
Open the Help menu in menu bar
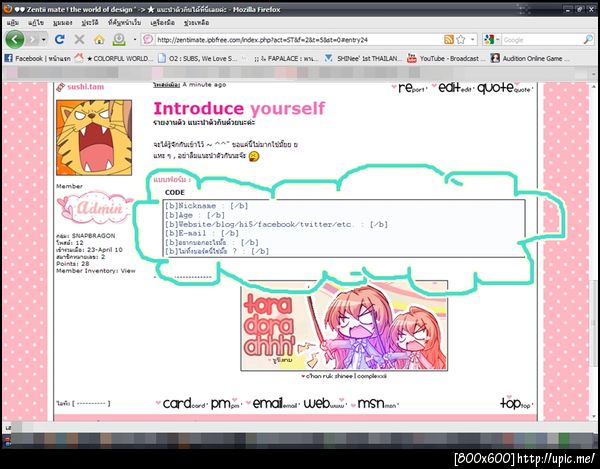(196, 23)
